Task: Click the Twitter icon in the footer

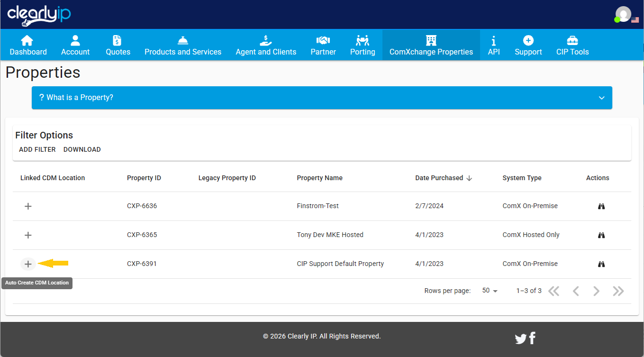Action: [520, 338]
